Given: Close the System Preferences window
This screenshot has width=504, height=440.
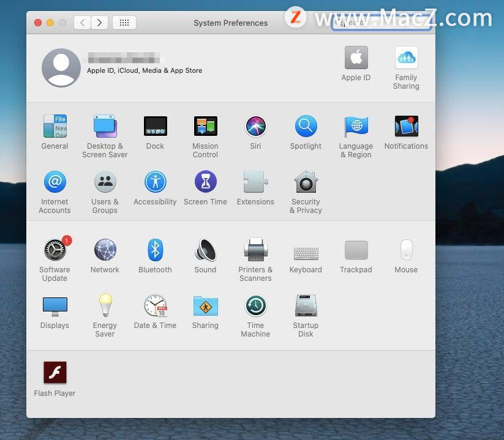Looking at the screenshot, I should tap(38, 23).
